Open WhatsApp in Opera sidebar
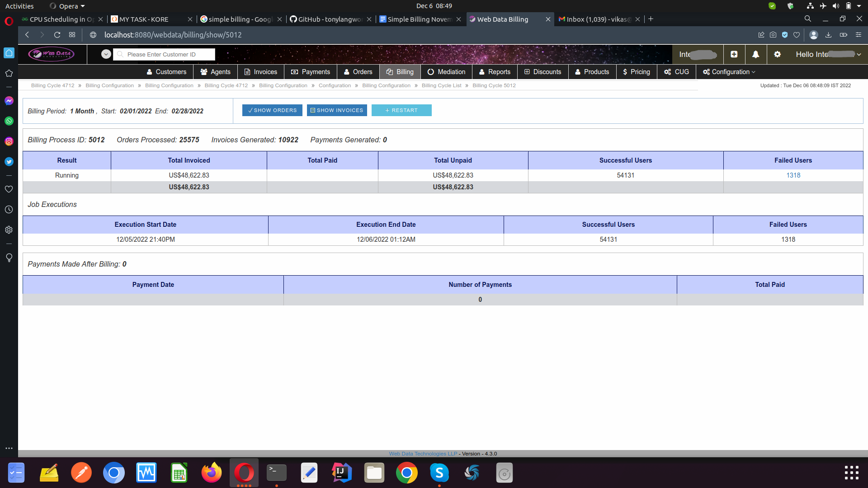Image resolution: width=868 pixels, height=488 pixels. pos(9,121)
